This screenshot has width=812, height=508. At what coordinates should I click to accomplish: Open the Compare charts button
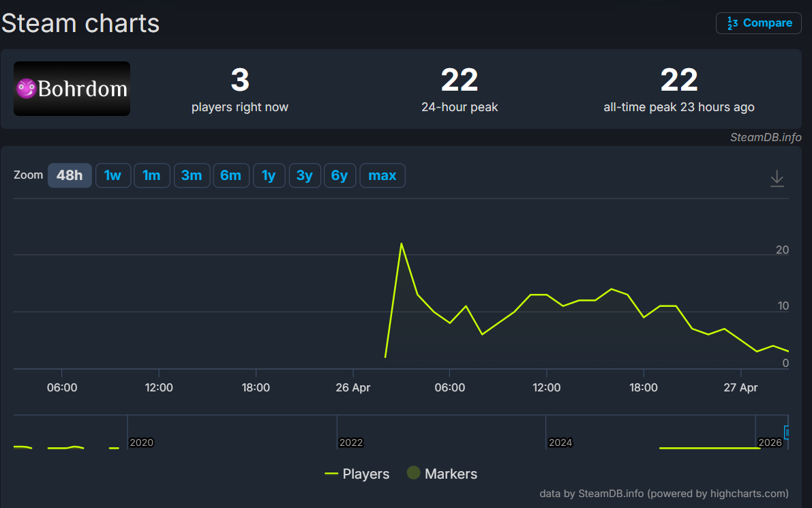click(x=758, y=23)
